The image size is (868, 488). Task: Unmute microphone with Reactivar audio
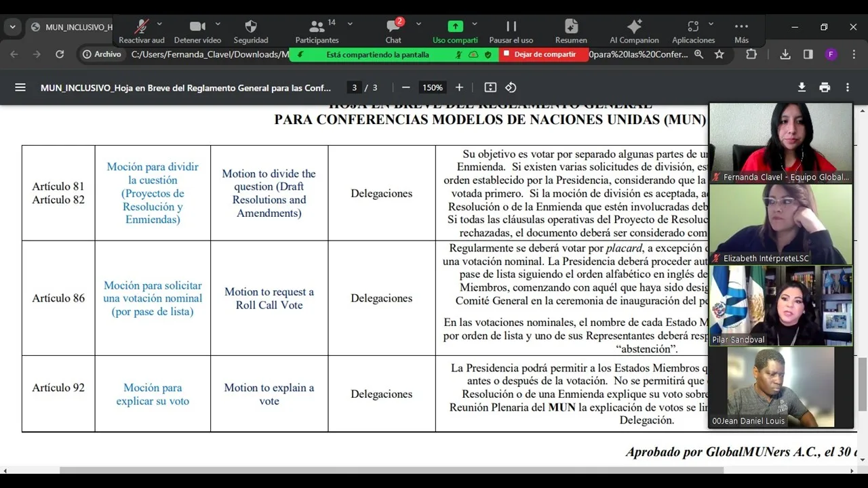141,27
